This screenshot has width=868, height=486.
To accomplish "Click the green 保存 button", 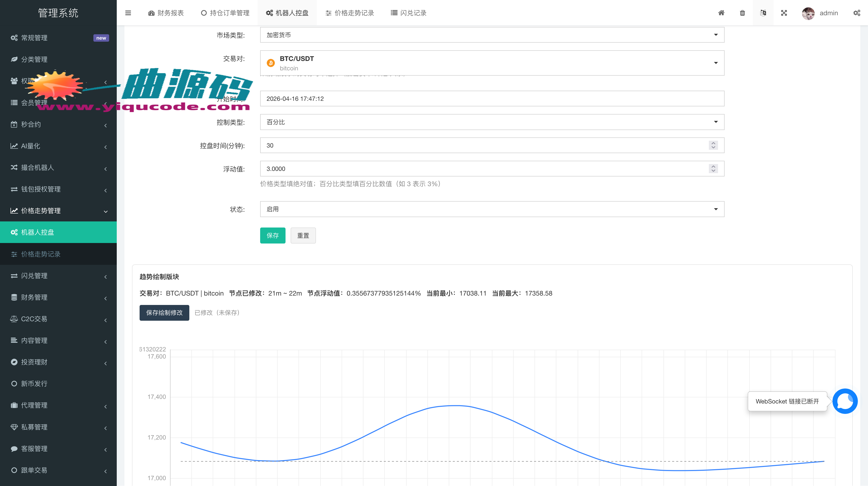I will (x=273, y=236).
